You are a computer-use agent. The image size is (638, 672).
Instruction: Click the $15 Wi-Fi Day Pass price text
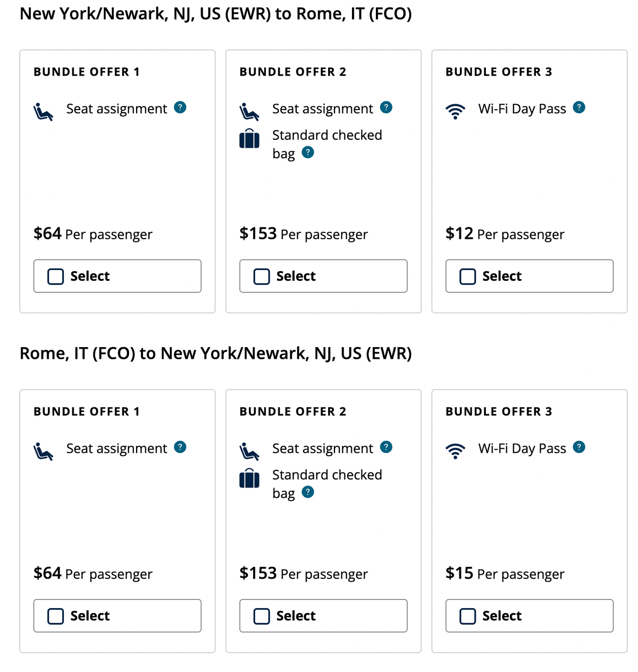point(459,574)
